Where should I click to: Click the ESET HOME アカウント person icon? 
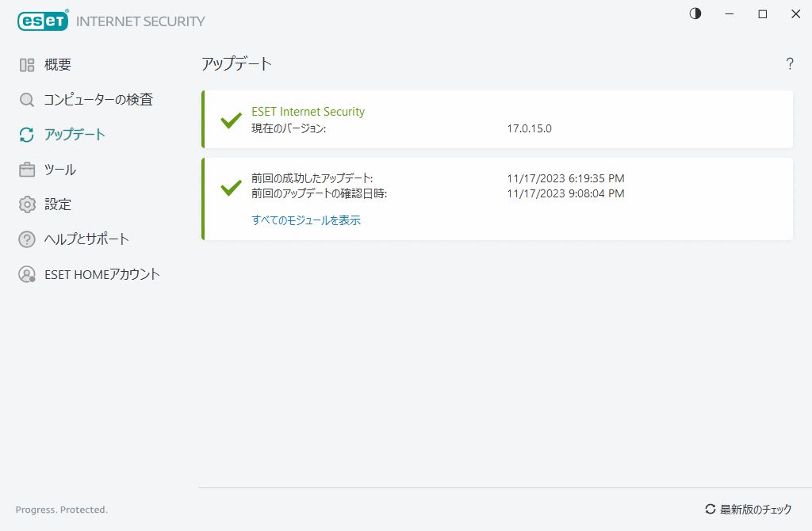tap(26, 273)
